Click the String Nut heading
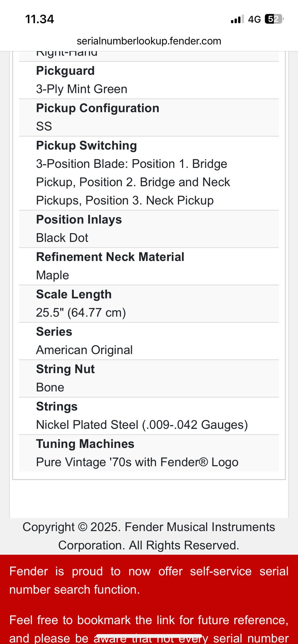 (65, 369)
